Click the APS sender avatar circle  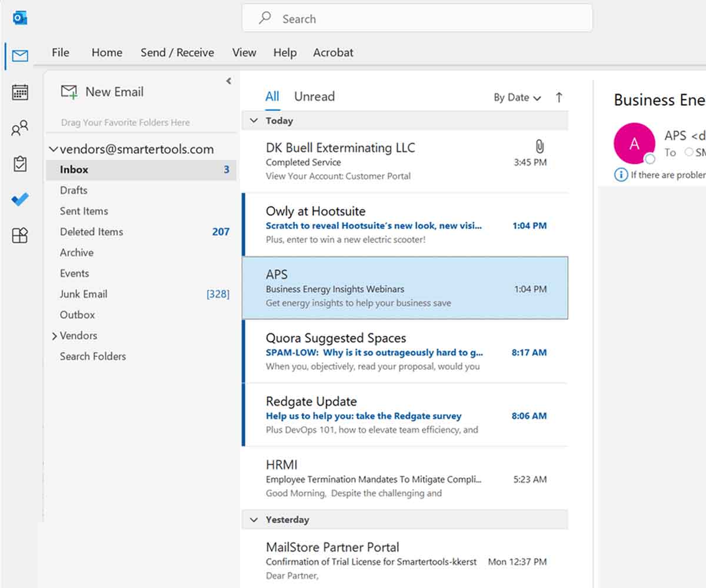pyautogui.click(x=634, y=143)
